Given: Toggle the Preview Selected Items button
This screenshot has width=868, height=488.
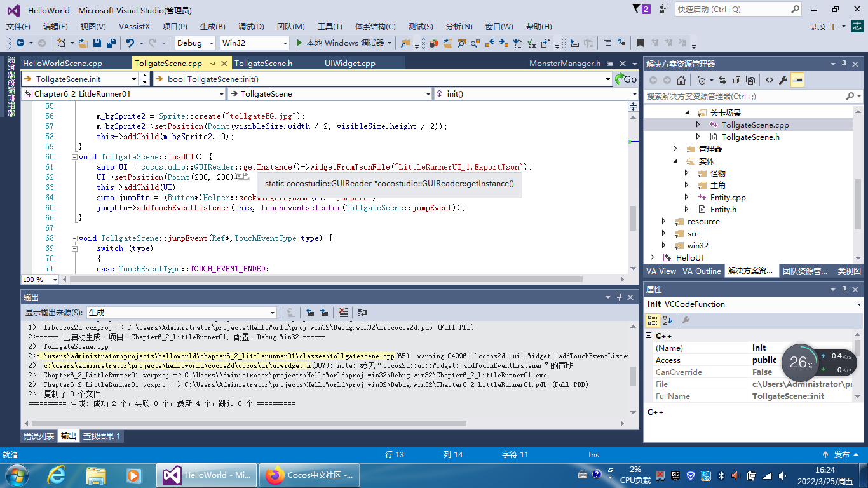Looking at the screenshot, I should [797, 81].
